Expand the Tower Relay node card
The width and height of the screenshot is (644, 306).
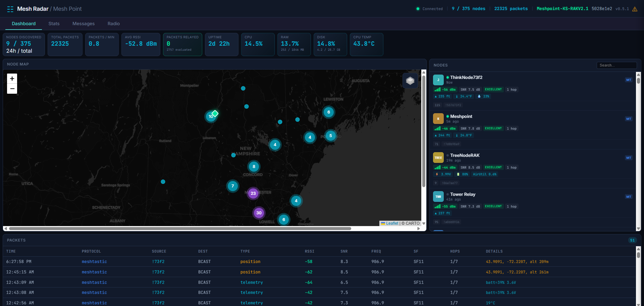[462, 194]
